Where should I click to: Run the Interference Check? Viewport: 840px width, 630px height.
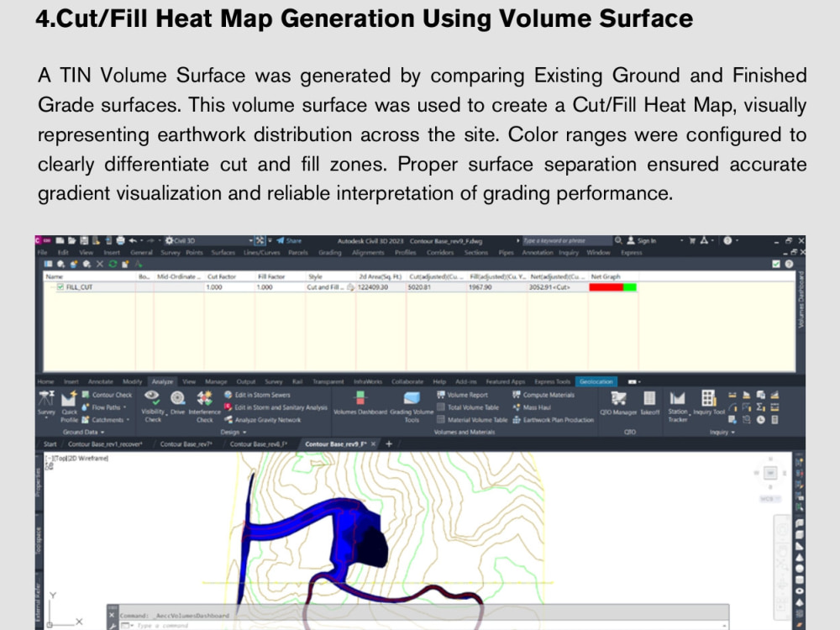[204, 407]
